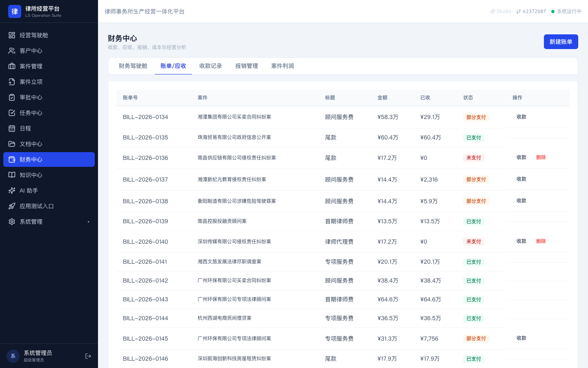Click the 账单号 column header
This screenshot has height=368, width=588.
130,98
